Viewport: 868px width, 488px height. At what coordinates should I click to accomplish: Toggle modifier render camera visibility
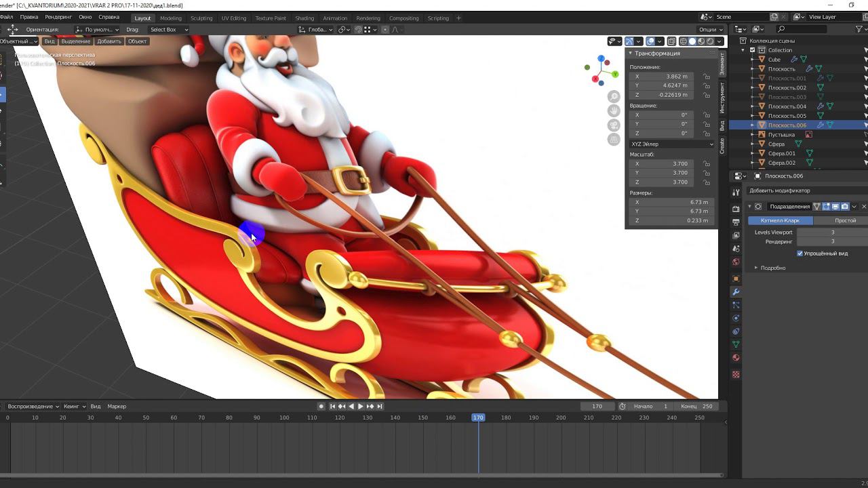coord(845,207)
